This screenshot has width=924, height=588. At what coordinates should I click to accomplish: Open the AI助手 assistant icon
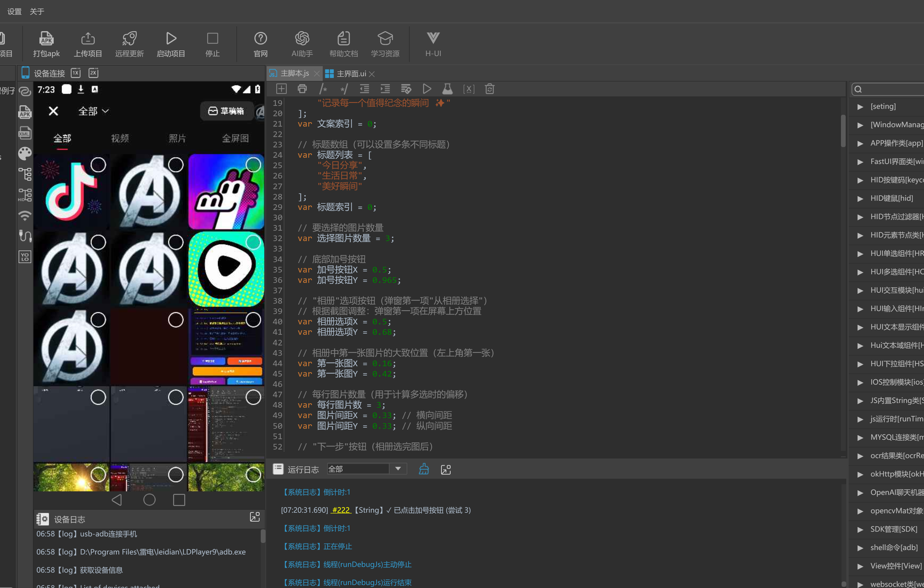coord(302,38)
